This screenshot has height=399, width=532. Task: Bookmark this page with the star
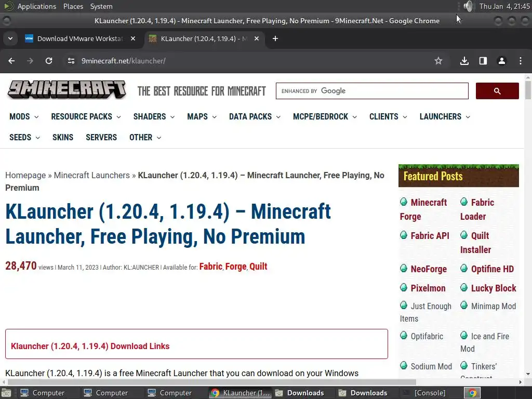pyautogui.click(x=438, y=61)
